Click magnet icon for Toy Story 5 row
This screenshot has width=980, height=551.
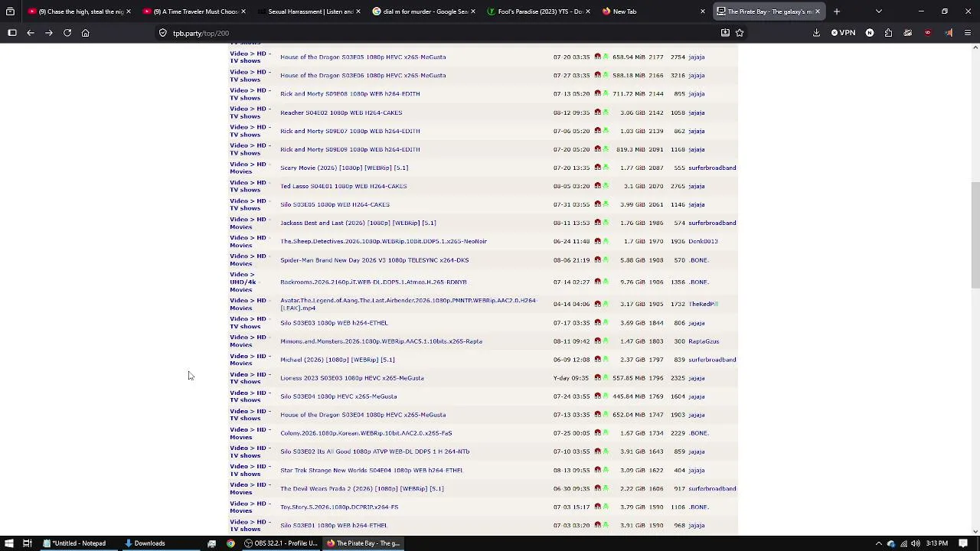coord(597,507)
